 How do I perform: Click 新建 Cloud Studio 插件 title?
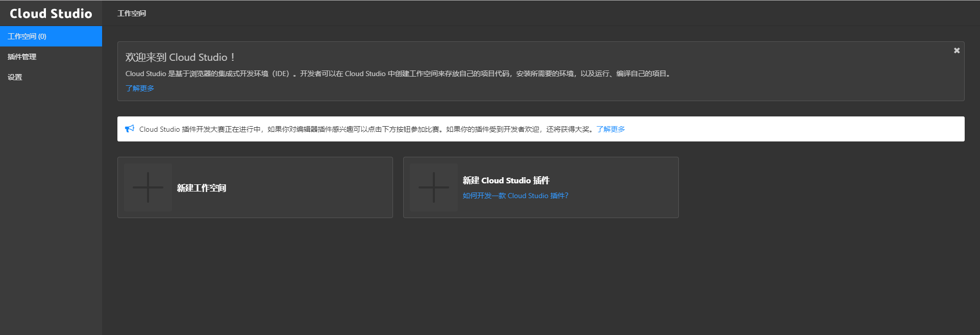click(x=506, y=180)
